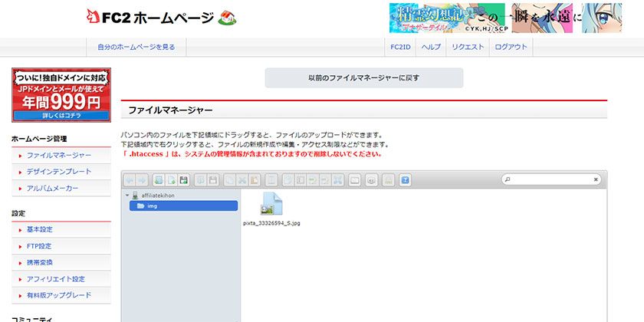This screenshot has width=644, height=322.
Task: Click the duplicate toolbar icon
Action: [x=288, y=180]
